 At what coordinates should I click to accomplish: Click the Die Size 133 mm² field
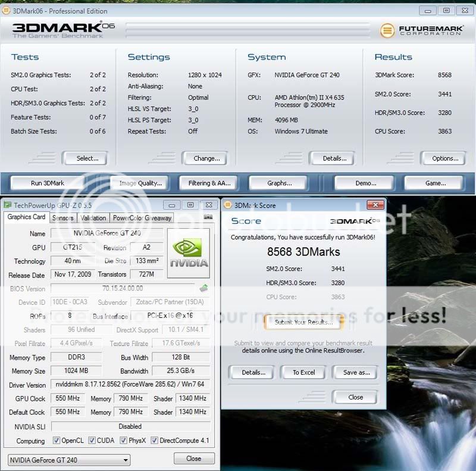click(x=146, y=261)
